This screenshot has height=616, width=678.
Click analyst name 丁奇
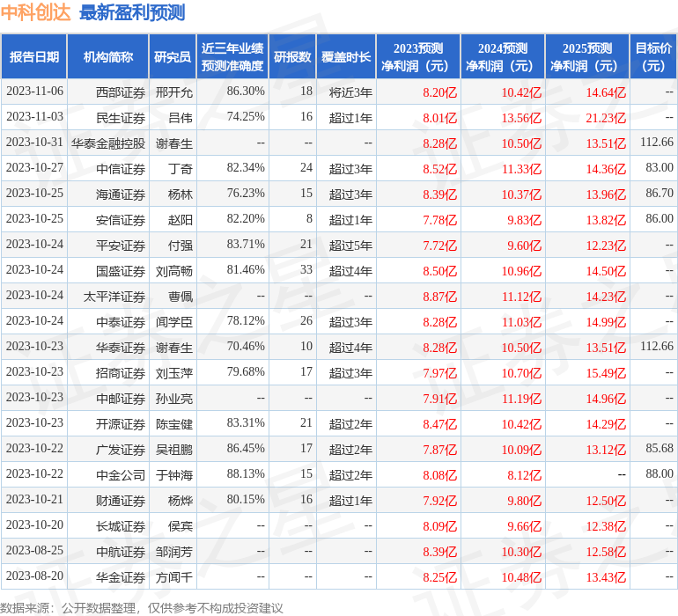click(x=181, y=169)
